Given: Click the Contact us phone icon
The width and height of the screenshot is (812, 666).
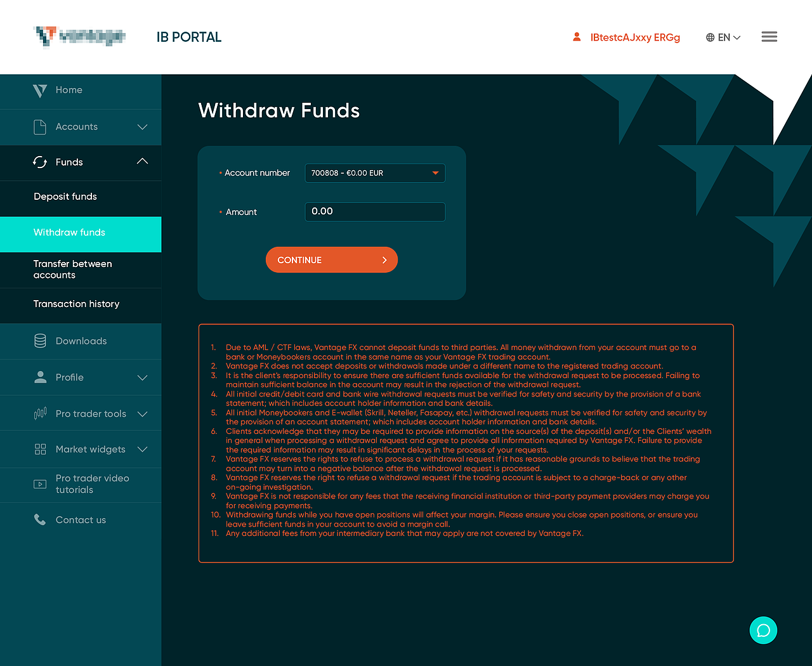Looking at the screenshot, I should (x=40, y=519).
